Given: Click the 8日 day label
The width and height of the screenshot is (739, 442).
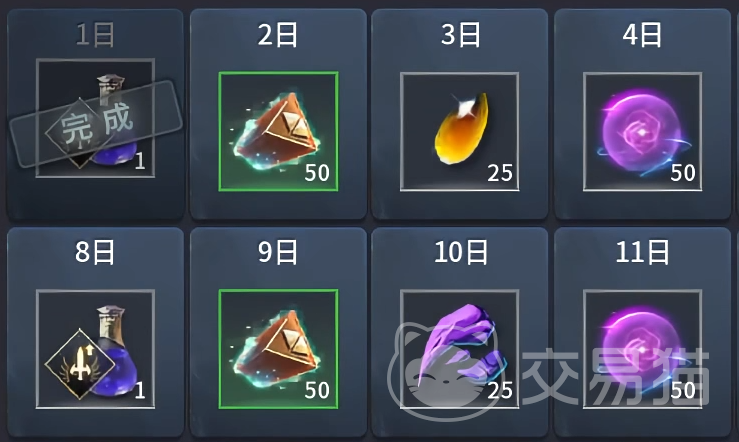Looking at the screenshot, I should point(95,252).
